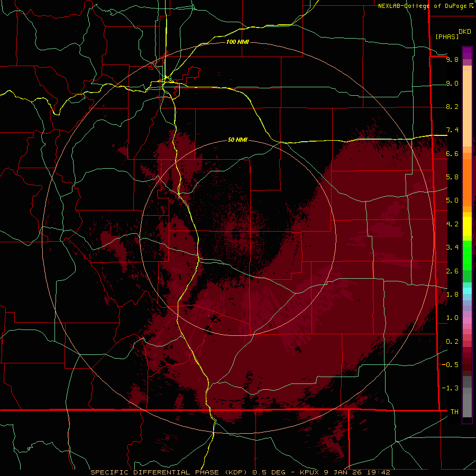476x476 pixels.
Task: Click the 4.2 value on the scale
Action: [452, 224]
